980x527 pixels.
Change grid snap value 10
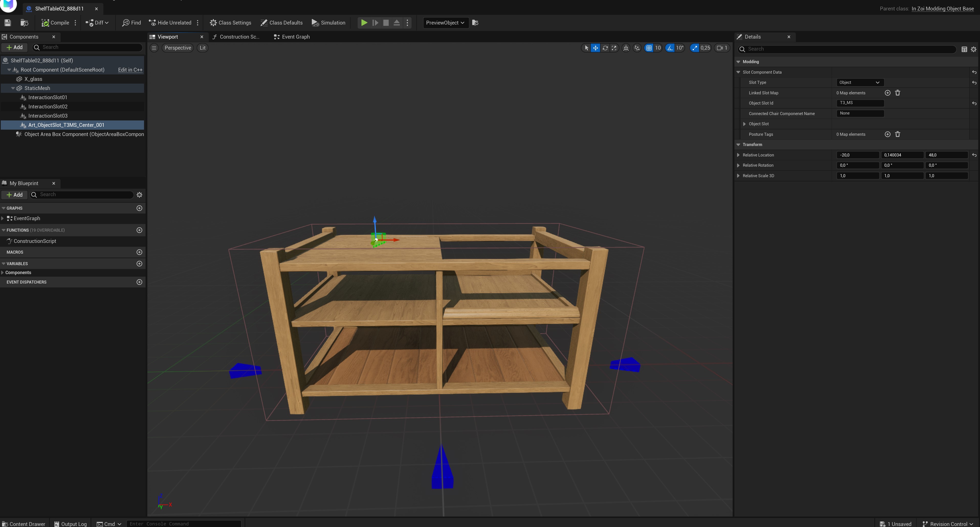pos(658,48)
